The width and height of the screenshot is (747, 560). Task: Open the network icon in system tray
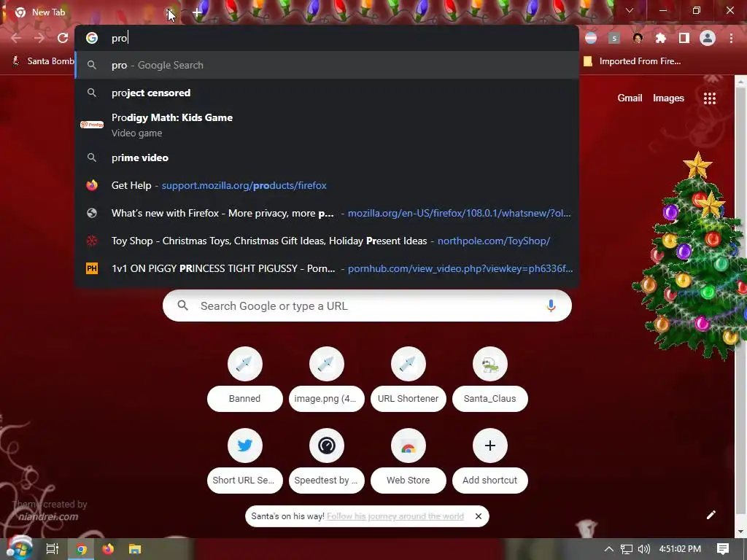(627, 549)
